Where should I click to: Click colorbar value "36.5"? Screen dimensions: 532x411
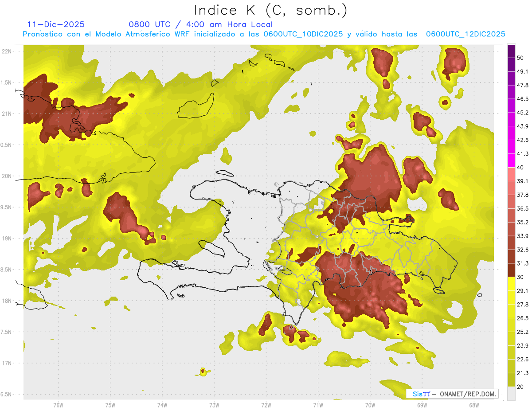(x=523, y=208)
